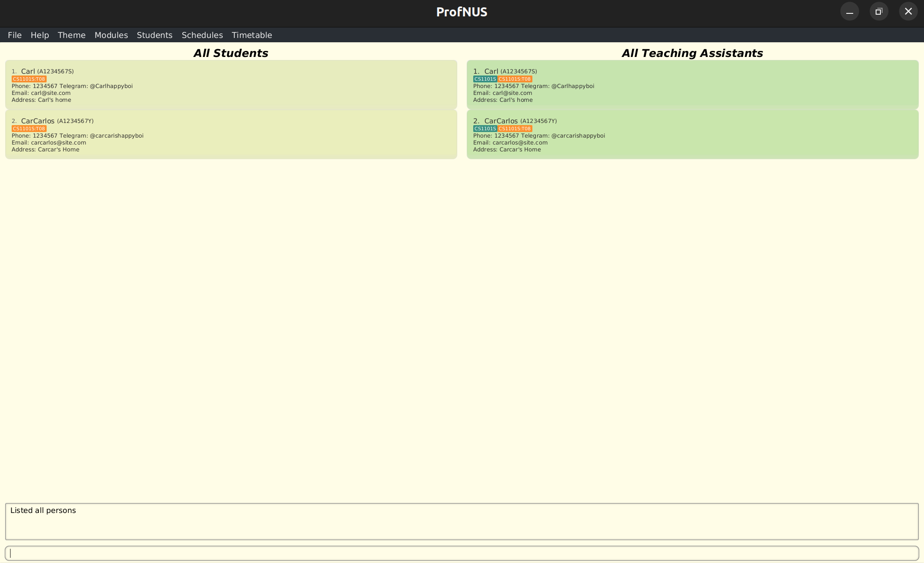Image resolution: width=924 pixels, height=563 pixels.
Task: Minimize the ProfNUS window
Action: click(849, 12)
